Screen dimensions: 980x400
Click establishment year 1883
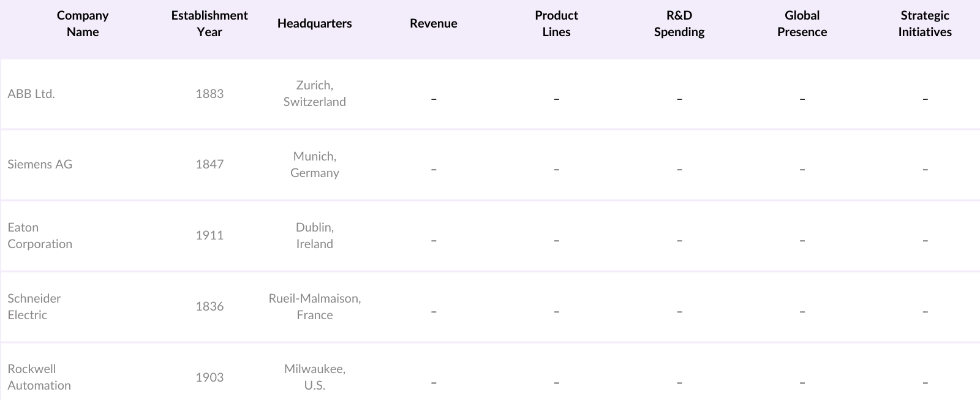click(209, 94)
